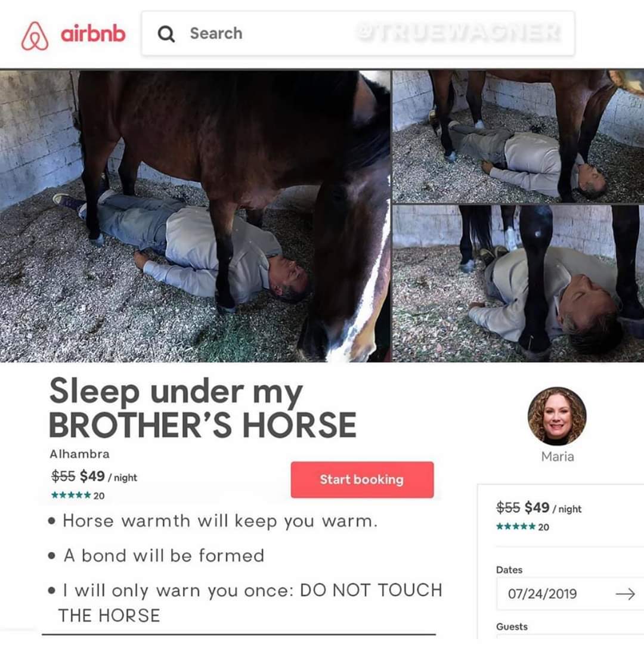
Task: Open the five-star reviews under Alhambra price
Action: (x=78, y=495)
